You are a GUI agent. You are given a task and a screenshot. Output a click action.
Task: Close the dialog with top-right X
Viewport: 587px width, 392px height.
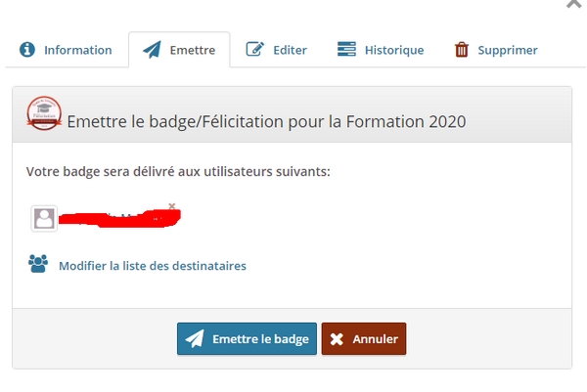point(574,3)
